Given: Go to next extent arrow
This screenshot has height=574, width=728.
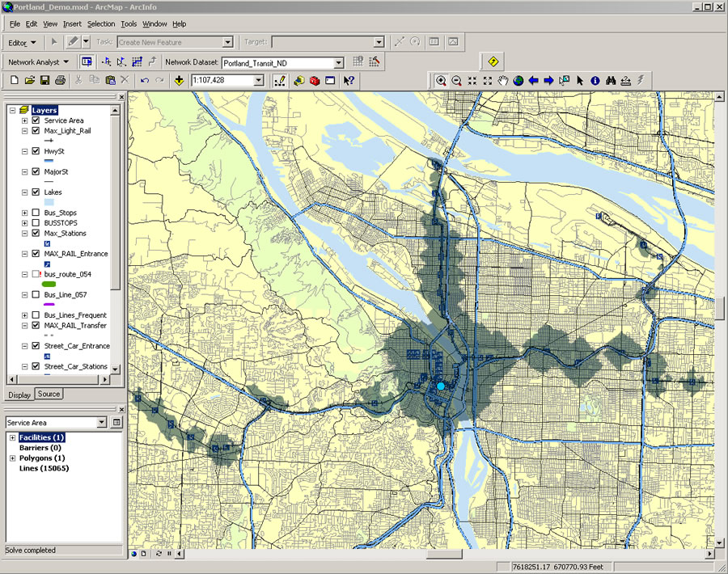Looking at the screenshot, I should [548, 81].
